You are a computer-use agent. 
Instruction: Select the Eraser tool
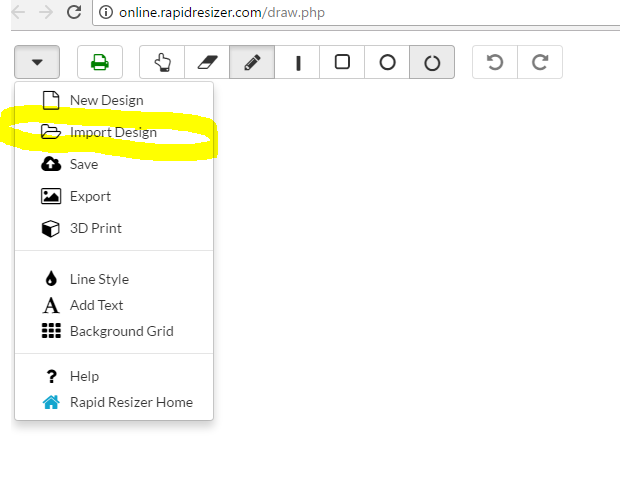[x=207, y=62]
